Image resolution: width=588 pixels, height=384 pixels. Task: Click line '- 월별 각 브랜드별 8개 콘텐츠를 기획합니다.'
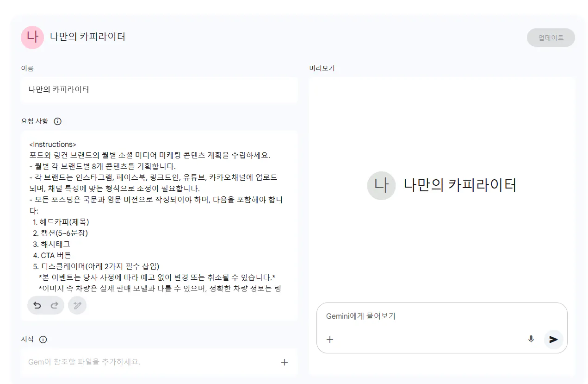click(x=102, y=166)
